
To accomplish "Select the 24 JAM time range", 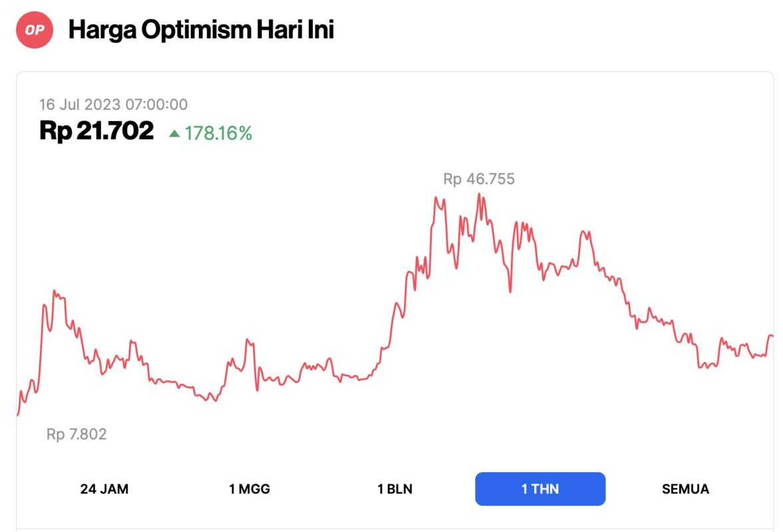I will [104, 489].
